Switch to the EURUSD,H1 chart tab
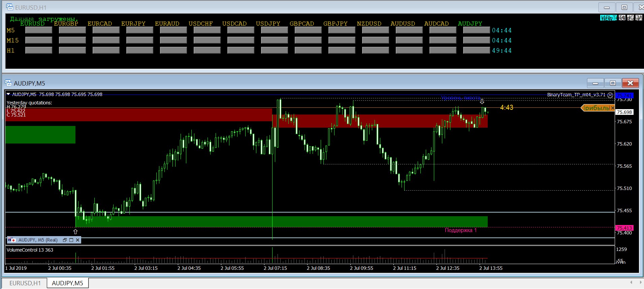Image resolution: width=644 pixels, height=289 pixels. click(x=25, y=283)
